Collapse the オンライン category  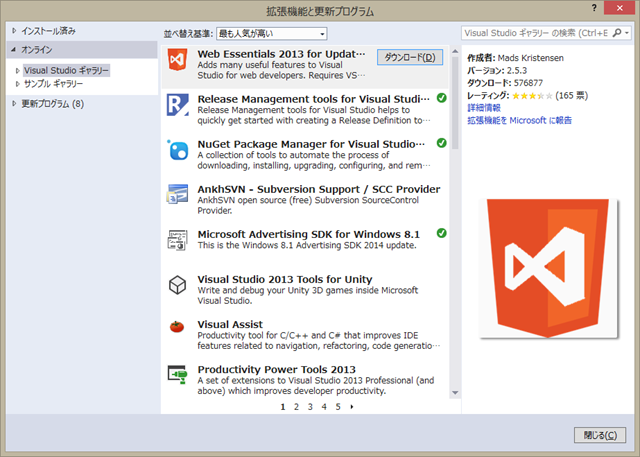click(14, 50)
